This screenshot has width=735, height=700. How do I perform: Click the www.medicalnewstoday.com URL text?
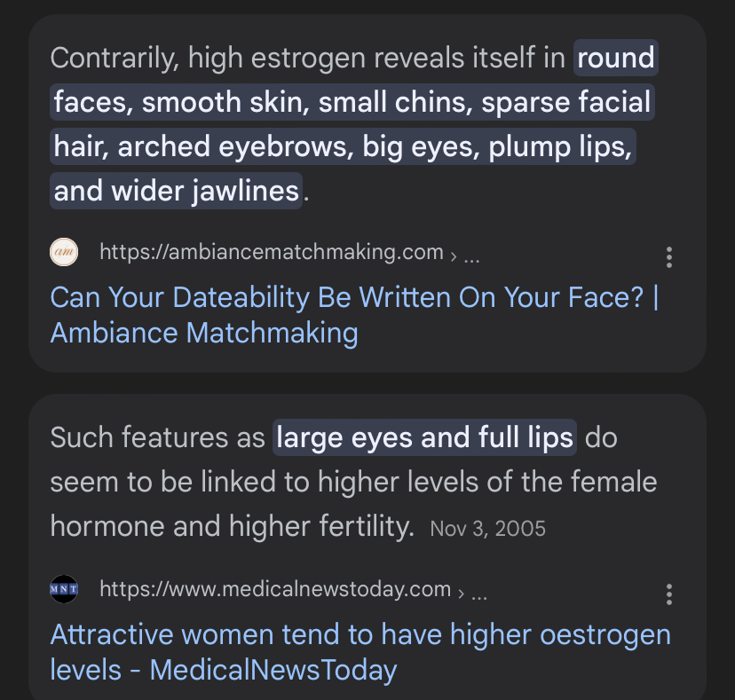(x=275, y=589)
